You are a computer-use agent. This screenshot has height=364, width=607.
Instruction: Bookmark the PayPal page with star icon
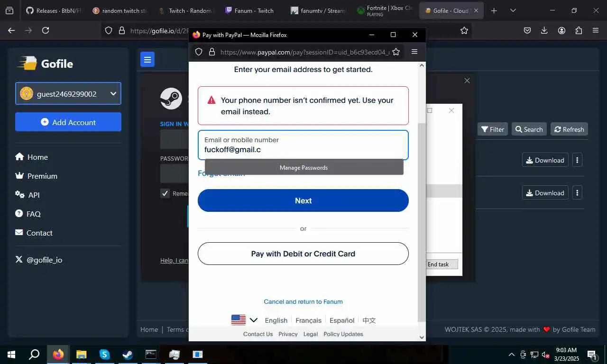(x=396, y=52)
